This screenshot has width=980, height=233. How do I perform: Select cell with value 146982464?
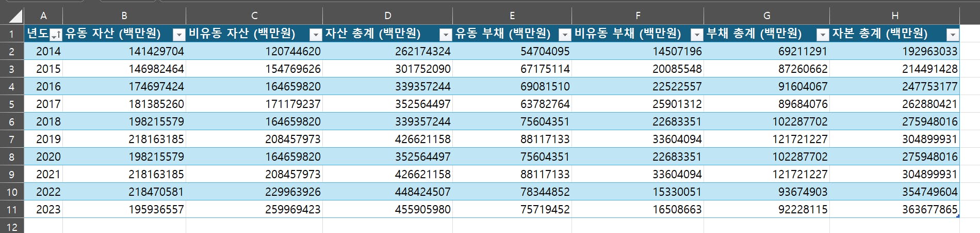pyautogui.click(x=124, y=69)
